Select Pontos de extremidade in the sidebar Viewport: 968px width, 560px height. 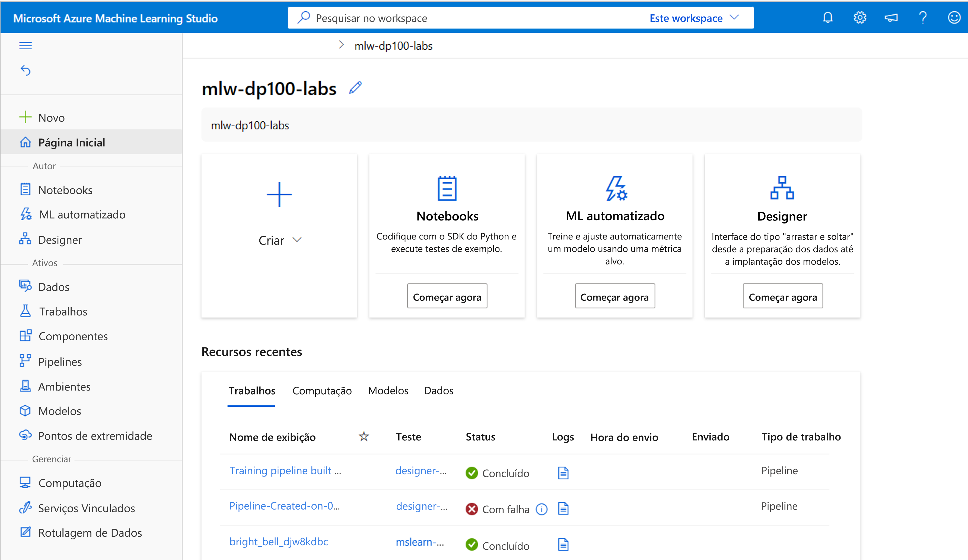tap(95, 436)
